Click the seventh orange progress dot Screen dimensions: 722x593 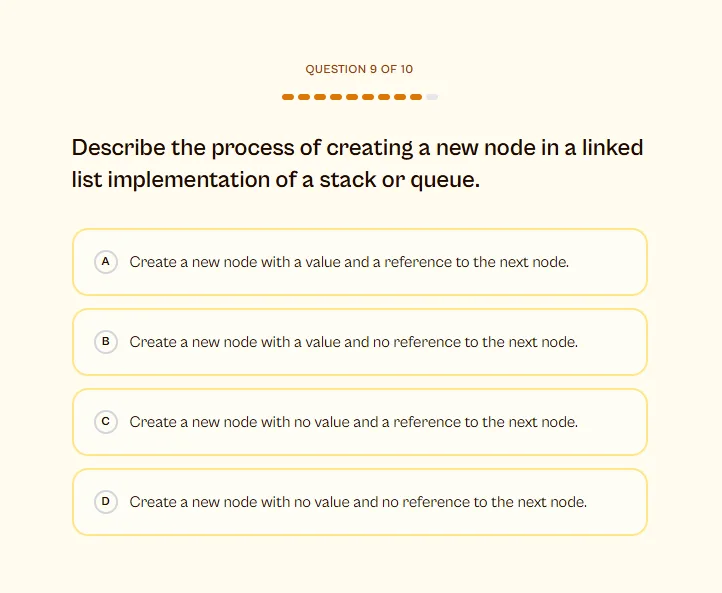[384, 97]
